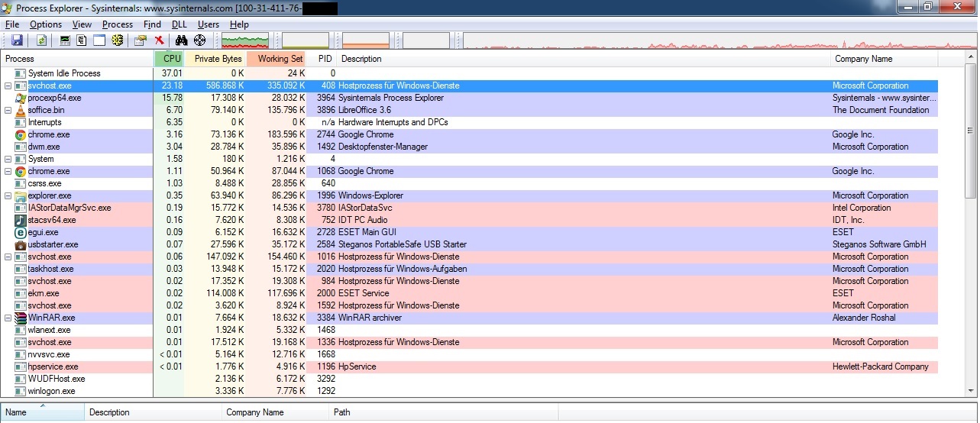
Task: Open System Information from the toolbar
Action: pyautogui.click(x=65, y=40)
